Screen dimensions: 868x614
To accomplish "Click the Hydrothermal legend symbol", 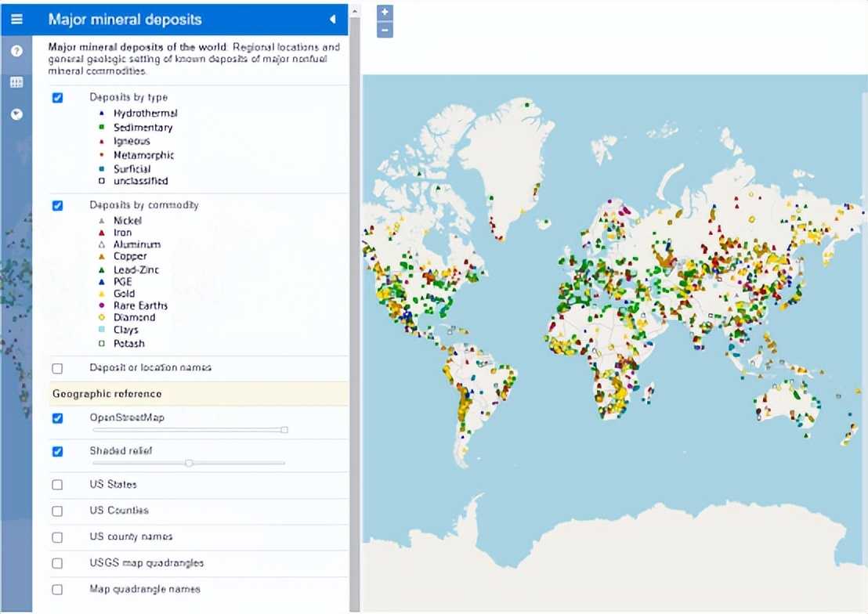I will click(101, 114).
